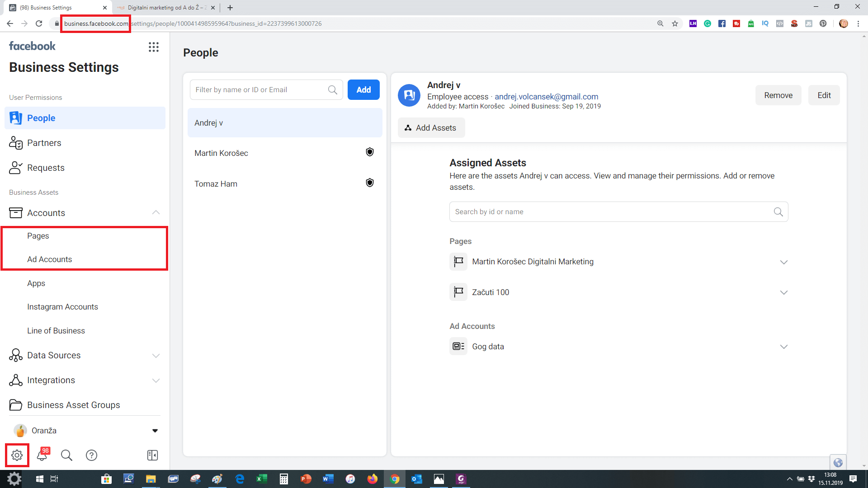The image size is (868, 488).
Task: Bookmark this page with the star icon
Action: [675, 23]
